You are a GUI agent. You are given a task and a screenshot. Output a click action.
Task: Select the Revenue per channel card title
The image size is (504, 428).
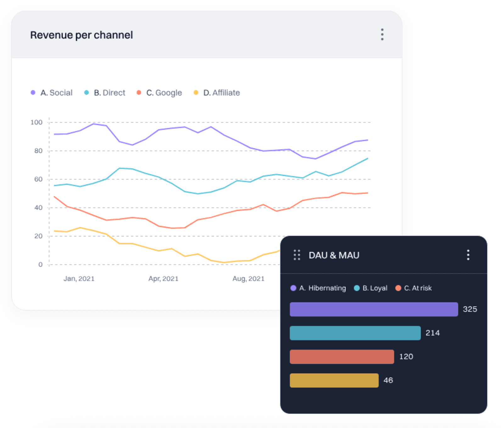(x=81, y=35)
